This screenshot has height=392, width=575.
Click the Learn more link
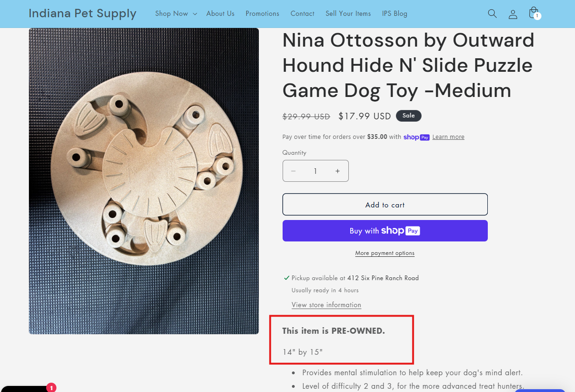coord(448,137)
